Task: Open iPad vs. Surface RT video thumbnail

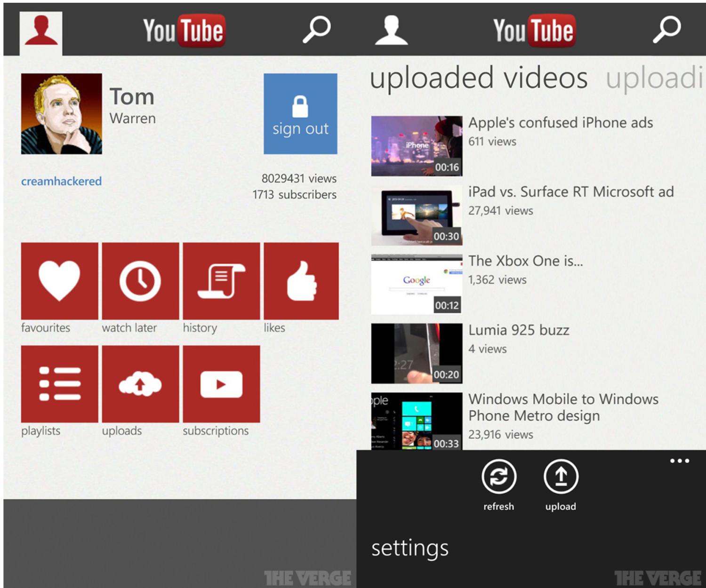Action: coord(417,215)
